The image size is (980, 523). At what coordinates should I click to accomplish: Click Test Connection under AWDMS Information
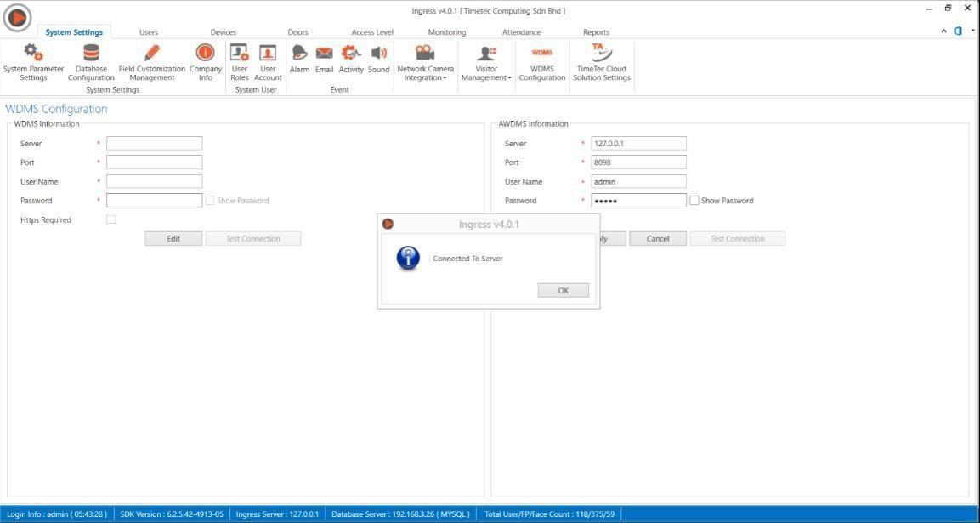(738, 238)
